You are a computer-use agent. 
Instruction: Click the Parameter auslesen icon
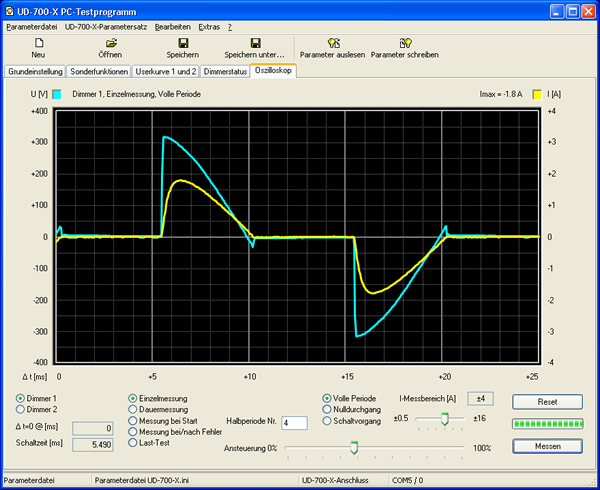pos(333,43)
